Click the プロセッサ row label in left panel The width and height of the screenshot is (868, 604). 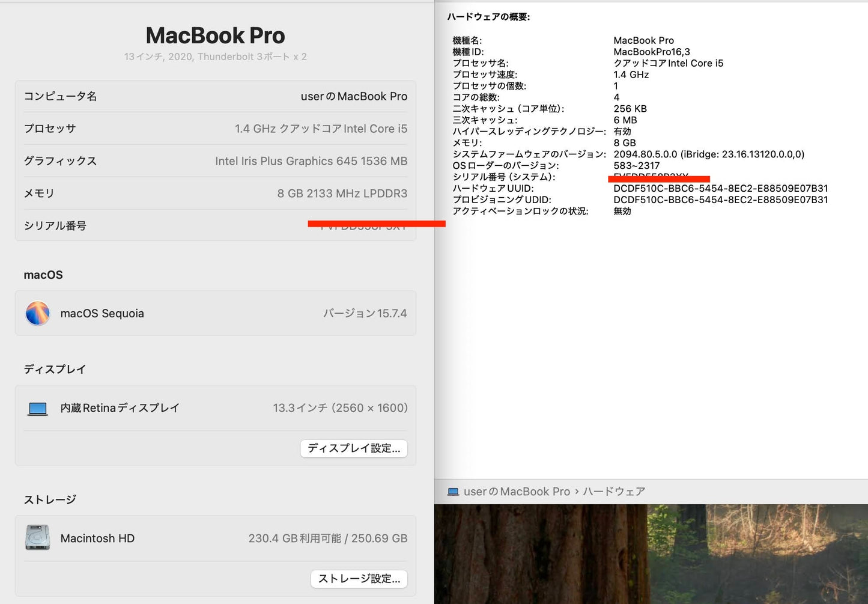pyautogui.click(x=50, y=129)
